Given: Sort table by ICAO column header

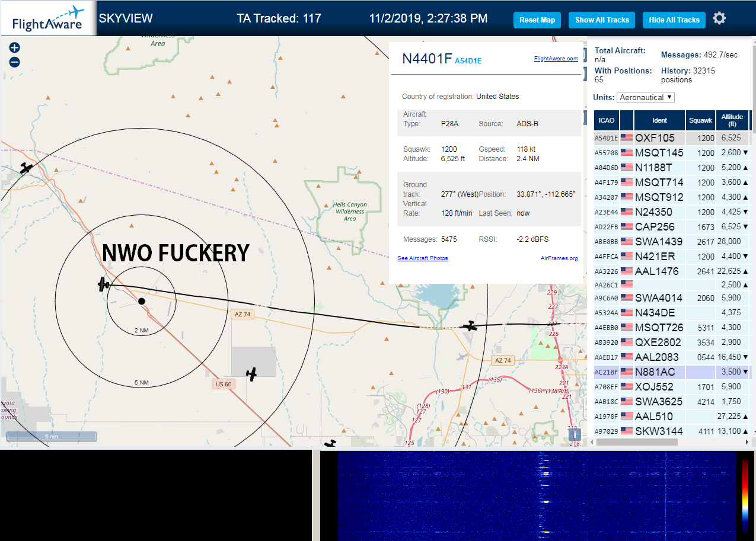Looking at the screenshot, I should pyautogui.click(x=607, y=120).
